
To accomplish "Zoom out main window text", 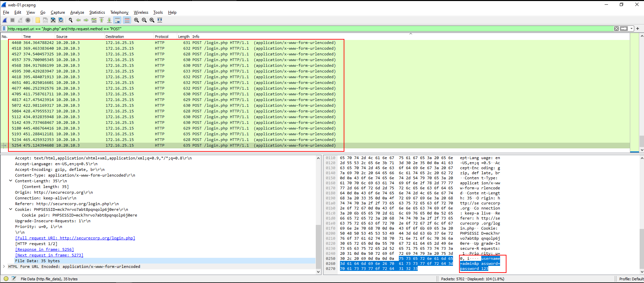I will pos(144,20).
